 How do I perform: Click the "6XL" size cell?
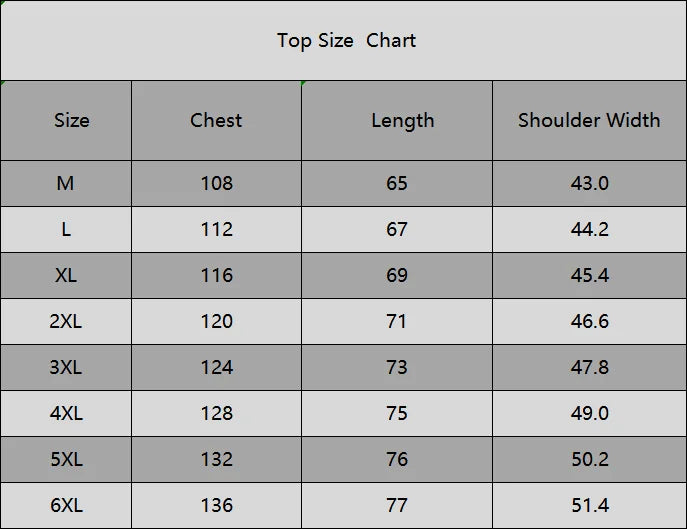(x=66, y=505)
